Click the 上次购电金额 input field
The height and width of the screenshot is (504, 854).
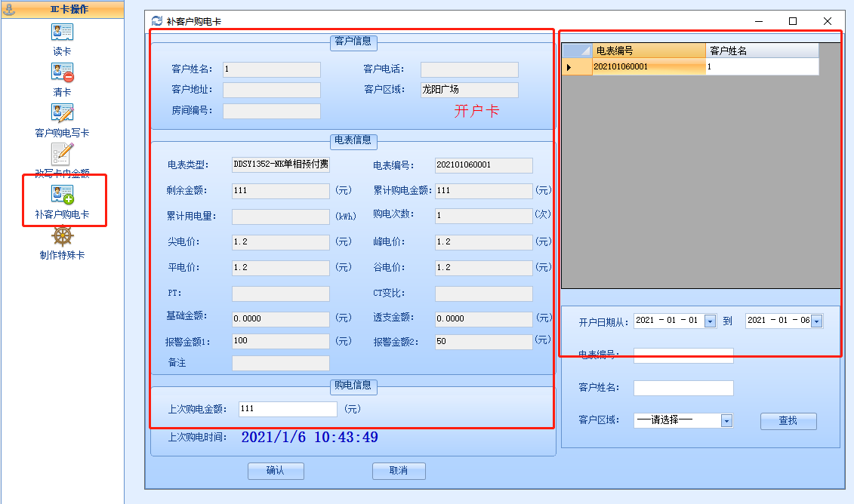point(287,409)
